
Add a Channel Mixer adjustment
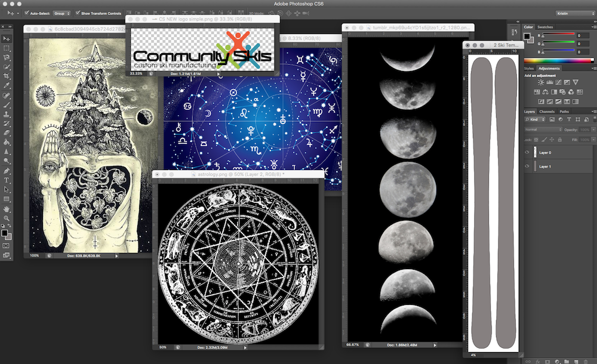click(571, 92)
